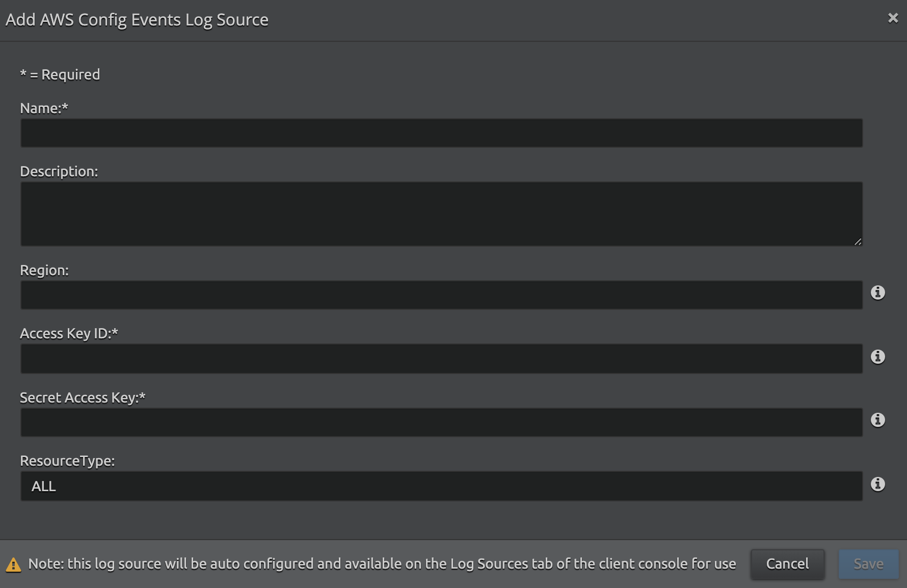Close the Add AWS Config dialog
The width and height of the screenshot is (907, 588).
[x=893, y=18]
